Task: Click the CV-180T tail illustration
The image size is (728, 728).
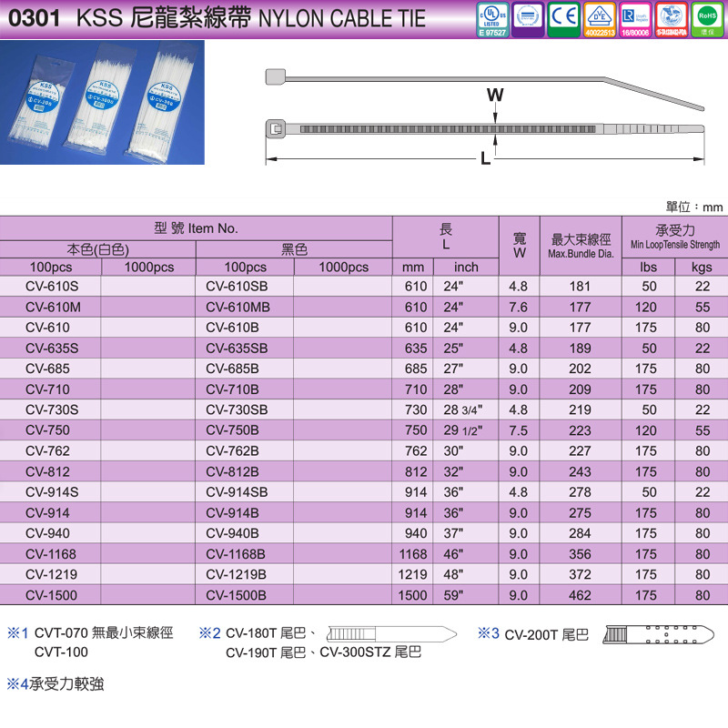Action: (x=391, y=633)
